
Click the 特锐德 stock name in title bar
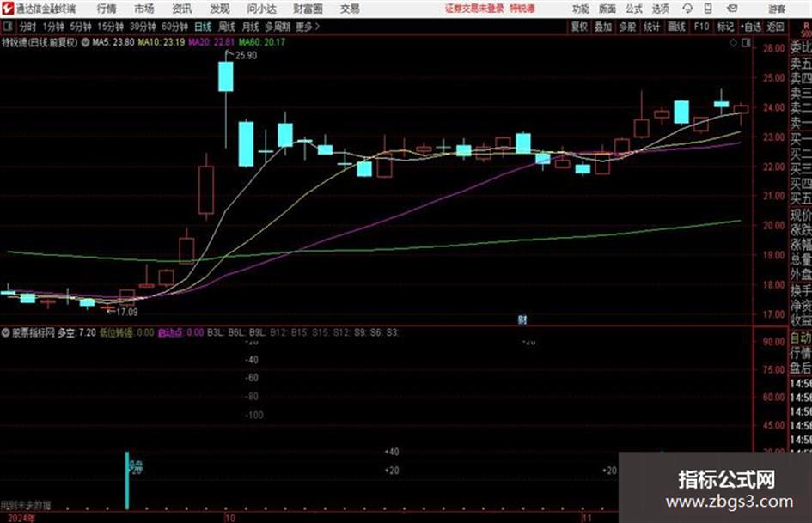click(x=522, y=9)
